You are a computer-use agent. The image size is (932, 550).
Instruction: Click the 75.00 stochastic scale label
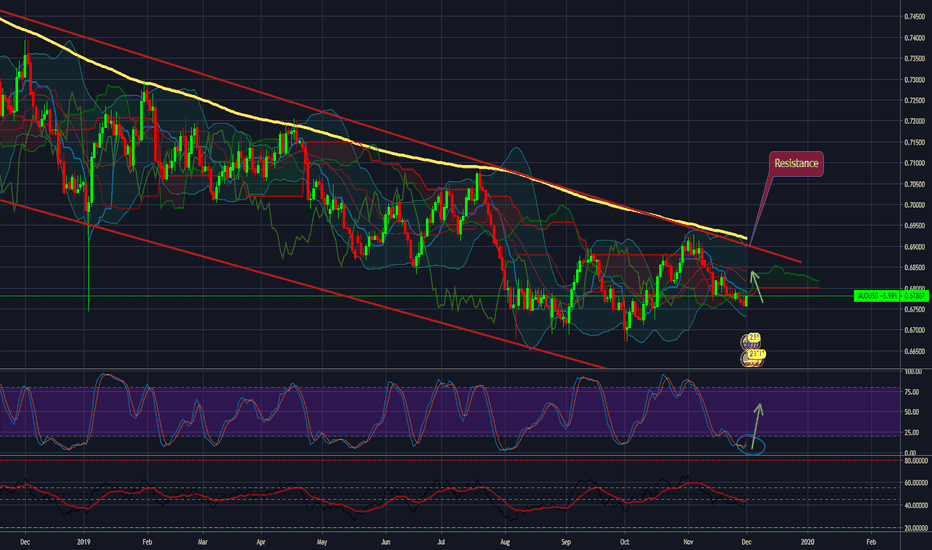(x=911, y=390)
